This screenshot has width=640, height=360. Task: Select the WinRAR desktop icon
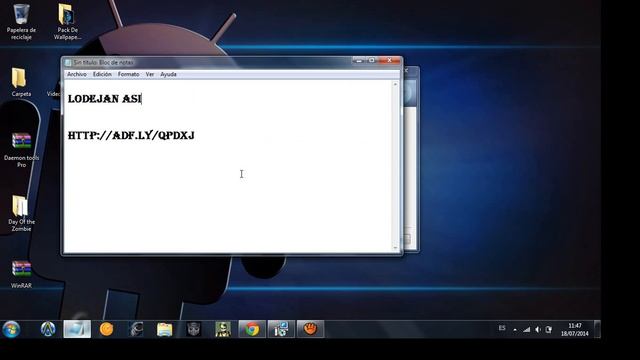[x=21, y=274]
